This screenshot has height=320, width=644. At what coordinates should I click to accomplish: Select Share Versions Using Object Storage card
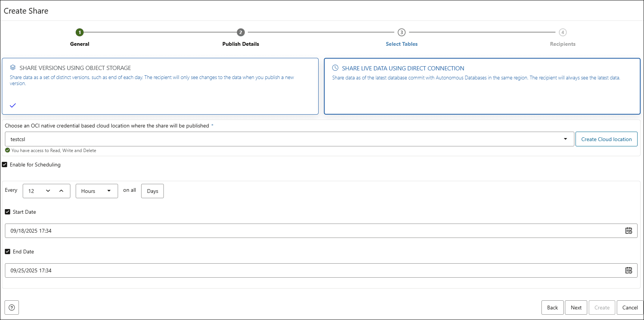click(x=160, y=86)
